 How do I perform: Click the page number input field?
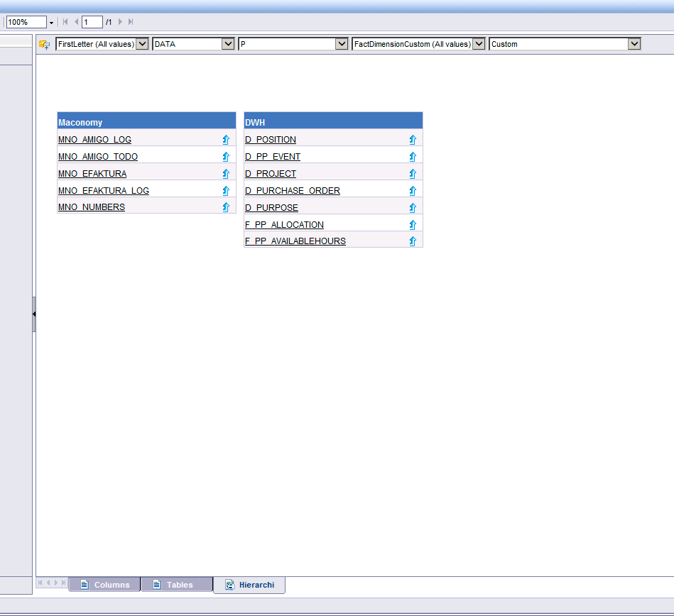(x=92, y=21)
